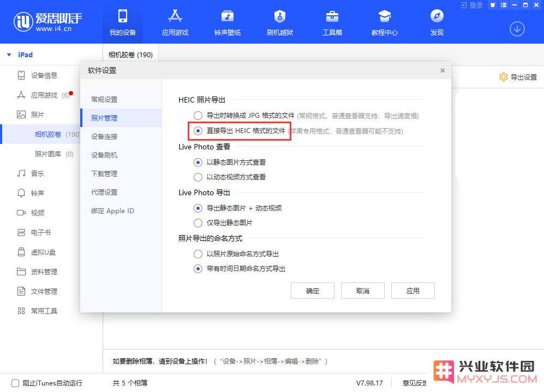Open 电子书 in the sidebar
This screenshot has height=392, width=544.
tap(41, 233)
